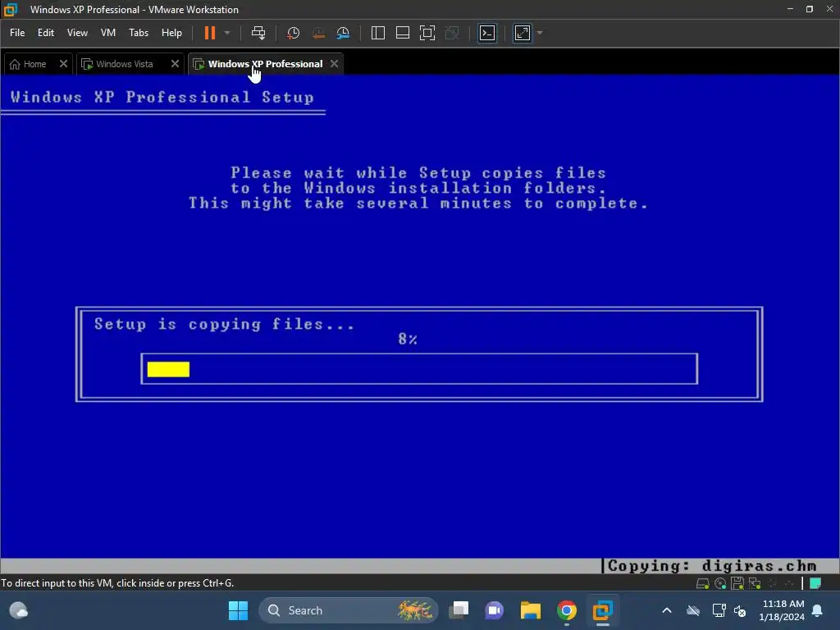840x630 pixels.
Task: Open Google Chrome from the taskbar
Action: [x=566, y=610]
